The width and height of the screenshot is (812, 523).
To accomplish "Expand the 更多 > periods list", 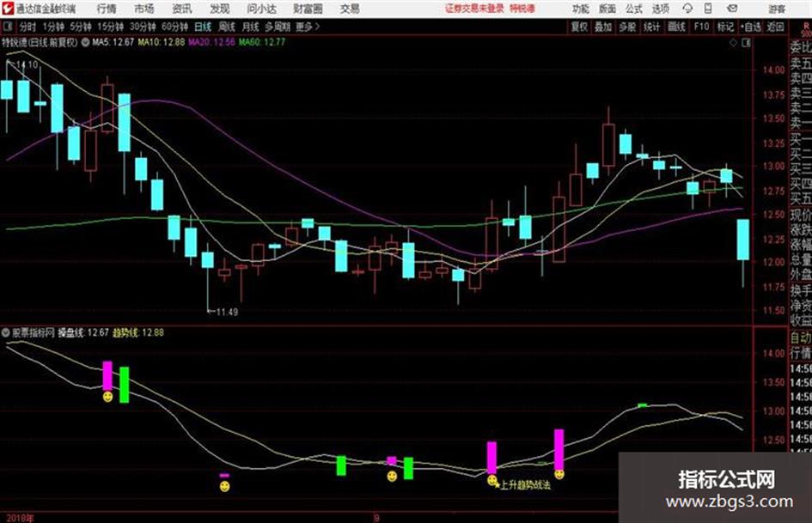I will click(308, 27).
